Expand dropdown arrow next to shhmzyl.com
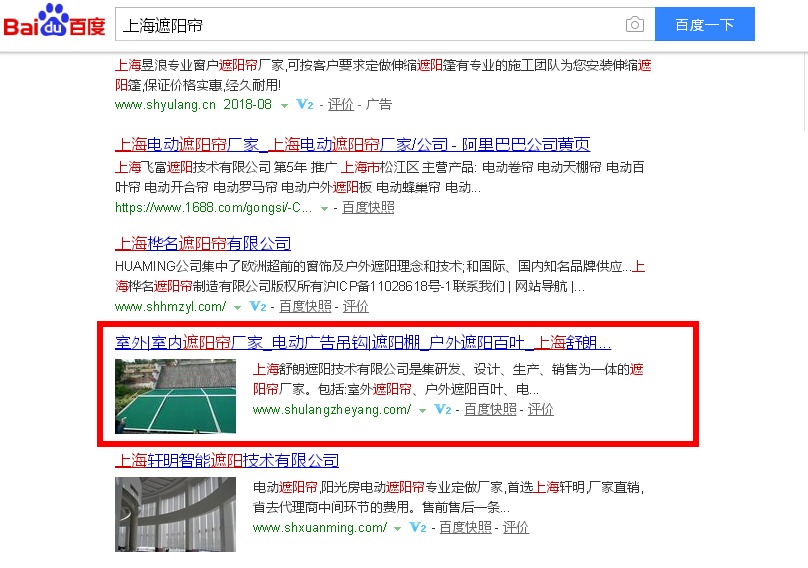Screen dimensions: 808x568 [237, 308]
